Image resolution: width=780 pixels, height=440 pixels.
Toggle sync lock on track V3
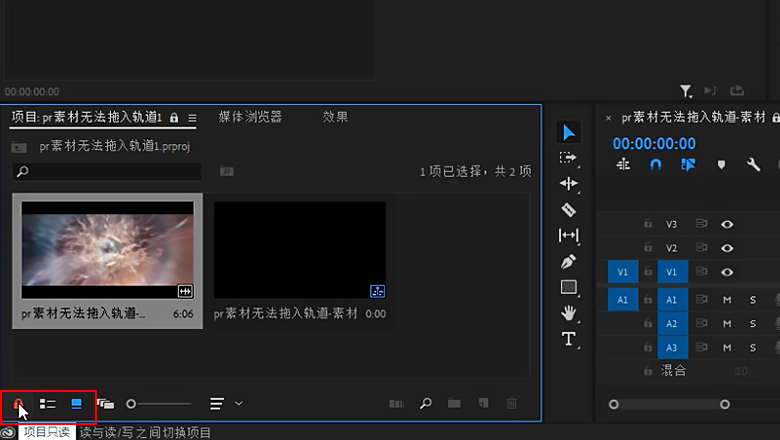pyautogui.click(x=701, y=224)
